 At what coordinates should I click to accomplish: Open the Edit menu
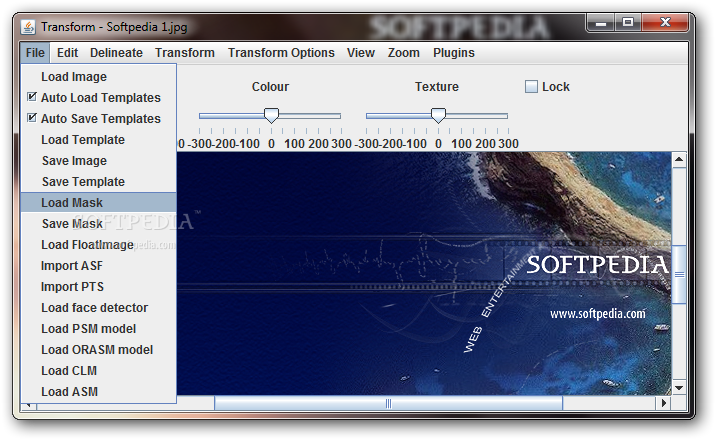tap(68, 53)
